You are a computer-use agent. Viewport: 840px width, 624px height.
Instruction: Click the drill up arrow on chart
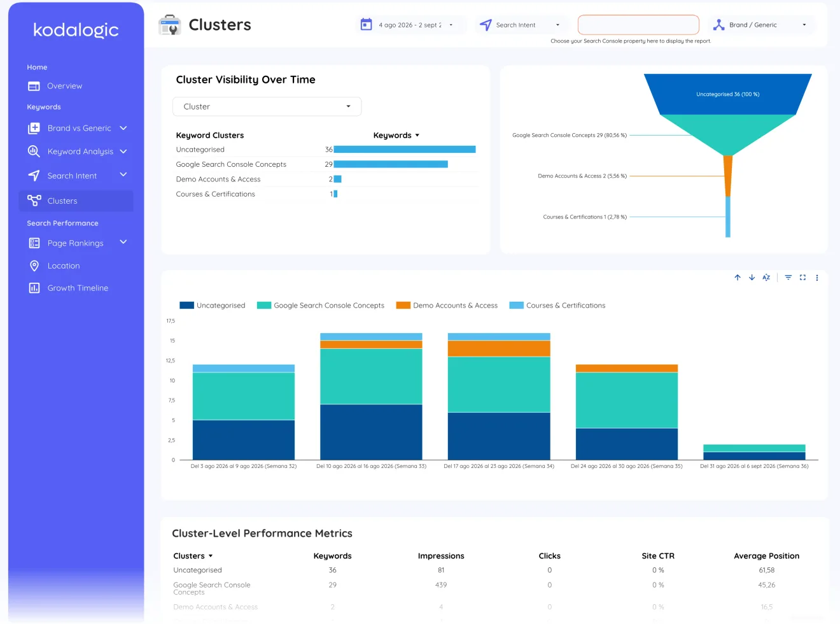pos(738,278)
